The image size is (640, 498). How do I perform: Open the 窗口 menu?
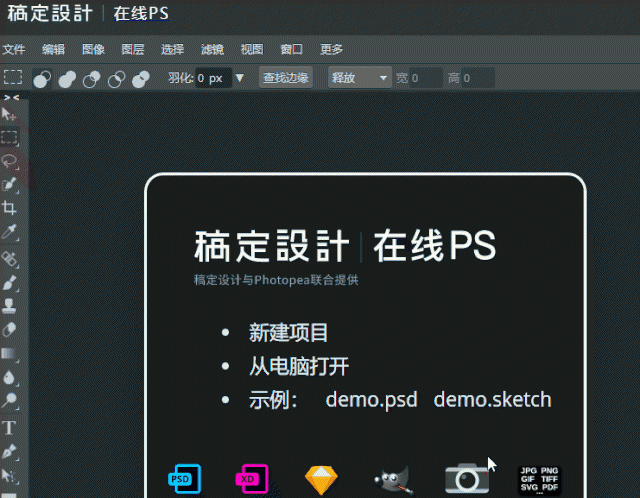(291, 49)
